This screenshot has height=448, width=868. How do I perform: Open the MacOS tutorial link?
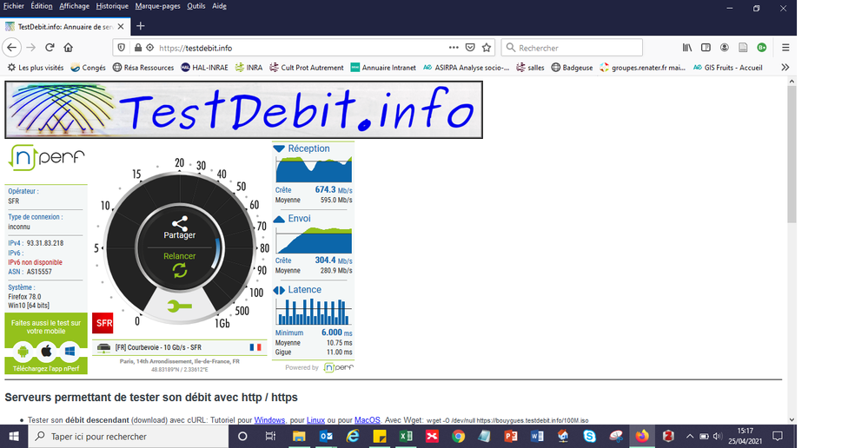coord(367,420)
